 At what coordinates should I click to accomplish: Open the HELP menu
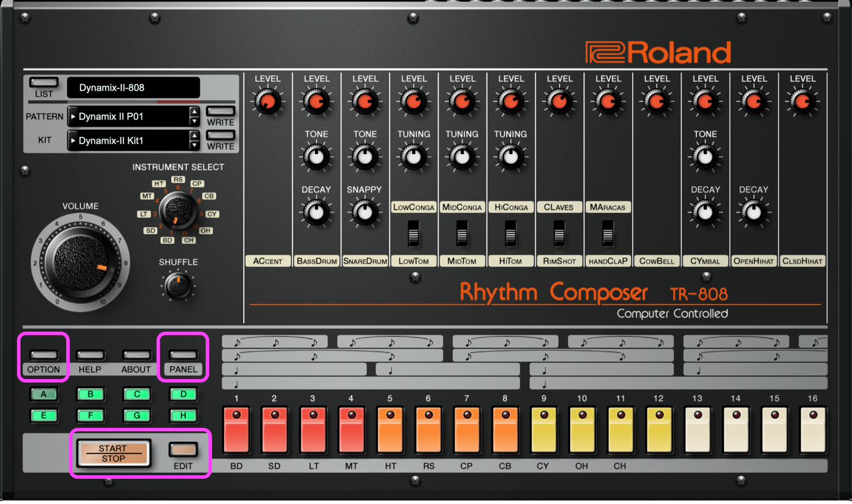pyautogui.click(x=90, y=355)
